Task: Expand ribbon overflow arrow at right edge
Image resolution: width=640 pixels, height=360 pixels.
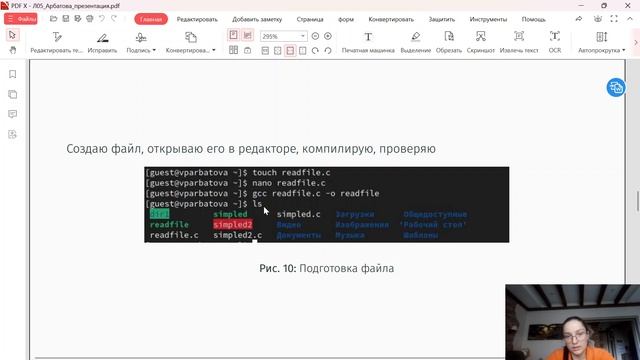Action: point(636,42)
